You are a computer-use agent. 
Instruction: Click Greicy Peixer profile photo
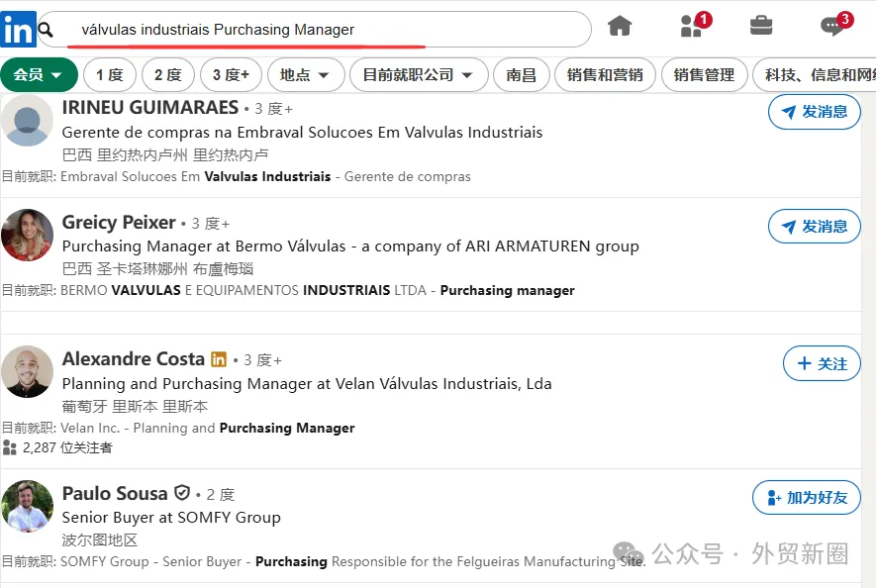click(27, 235)
